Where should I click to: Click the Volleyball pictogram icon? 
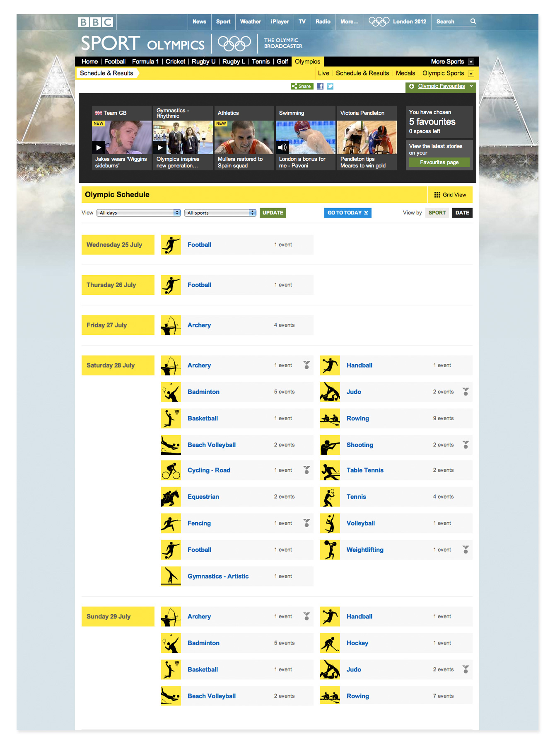(330, 523)
